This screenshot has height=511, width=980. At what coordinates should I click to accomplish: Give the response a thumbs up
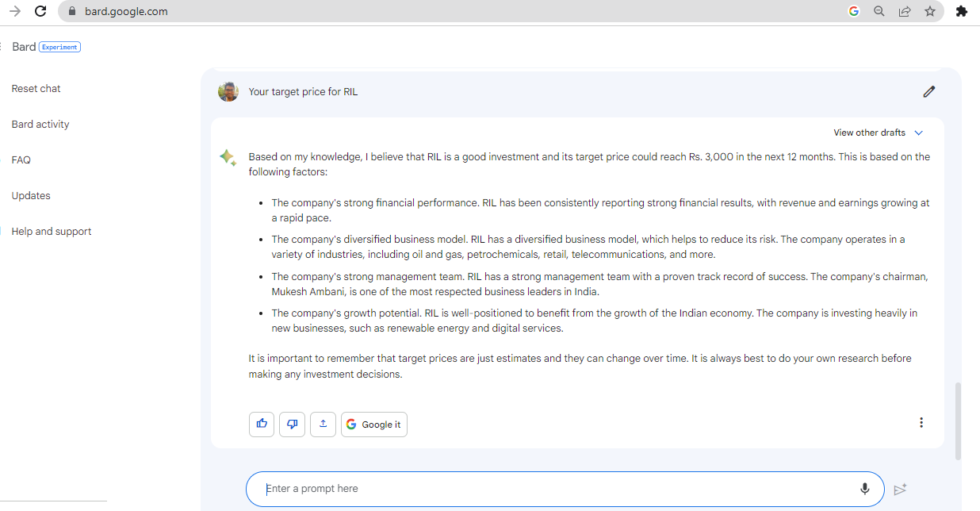click(x=262, y=425)
